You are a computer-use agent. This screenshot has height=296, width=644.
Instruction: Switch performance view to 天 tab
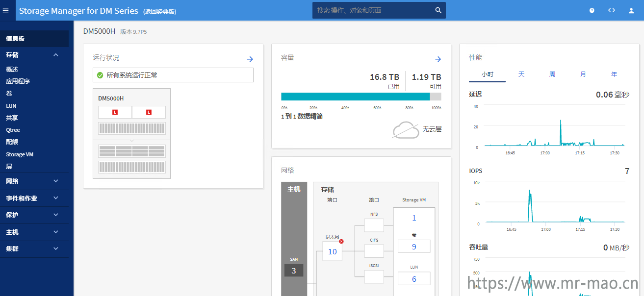(x=521, y=74)
